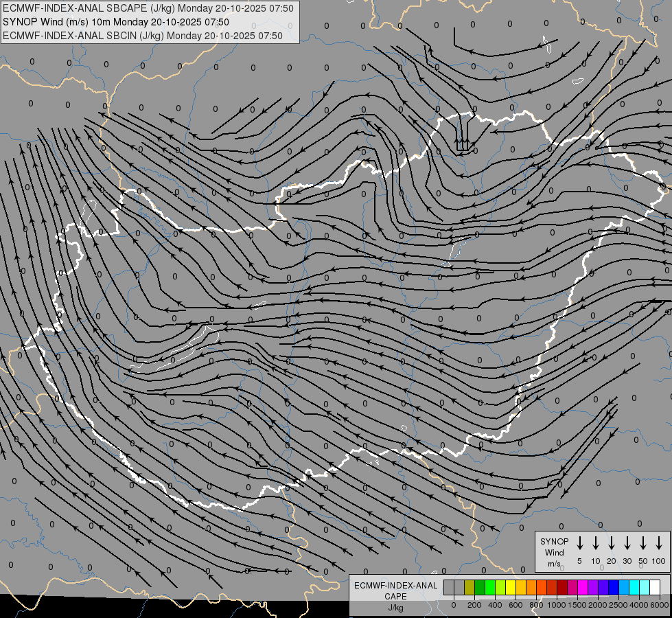Screen dimensions: 672x618
Task: Pick the sky blue CAPE swatch after 2500
Action: tap(624, 588)
